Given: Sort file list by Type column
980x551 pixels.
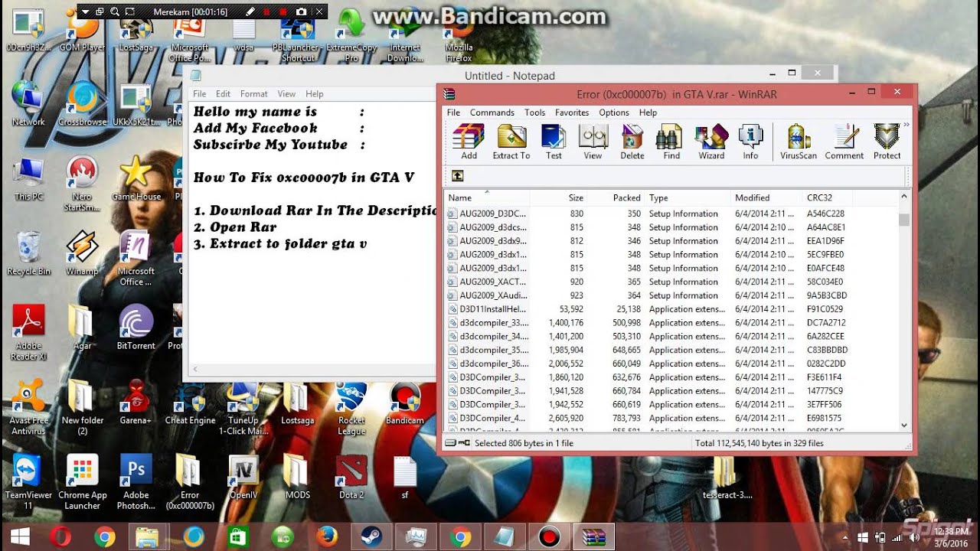Looking at the screenshot, I should (x=687, y=197).
